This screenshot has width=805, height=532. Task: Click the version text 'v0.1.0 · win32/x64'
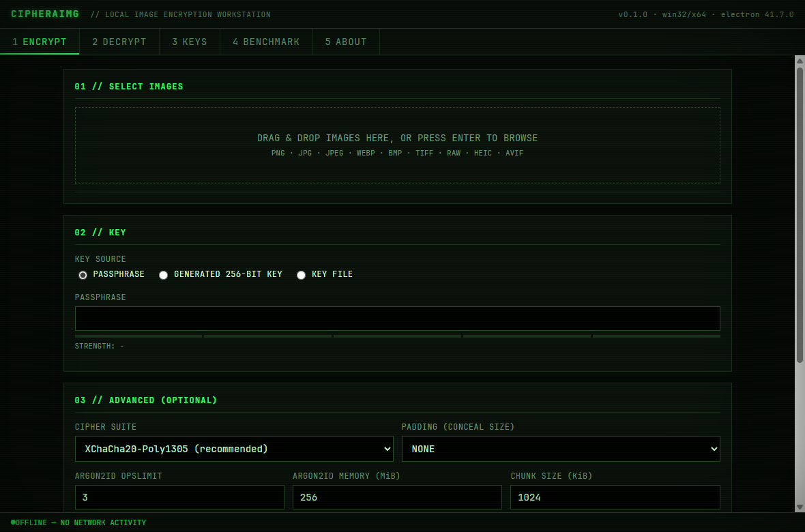point(662,14)
